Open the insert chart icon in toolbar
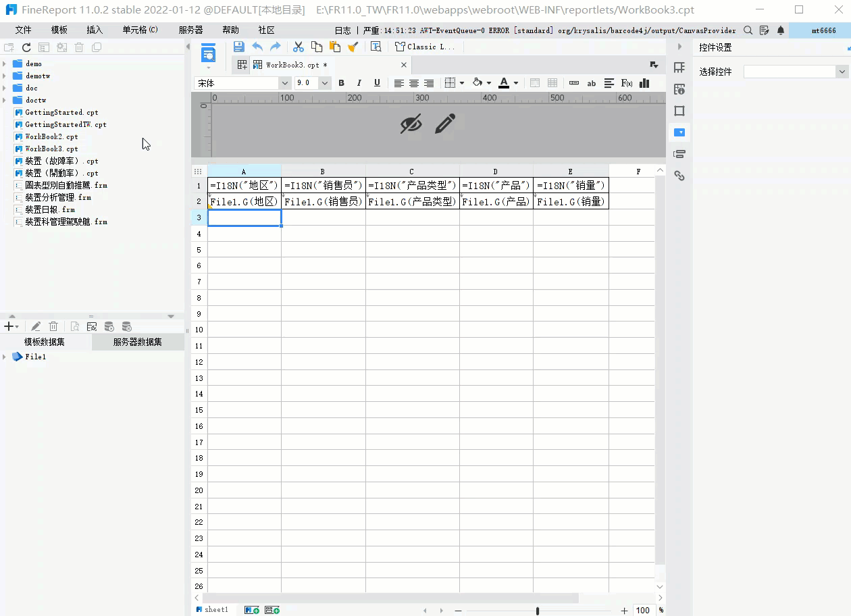This screenshot has height=616, width=851. click(x=644, y=83)
